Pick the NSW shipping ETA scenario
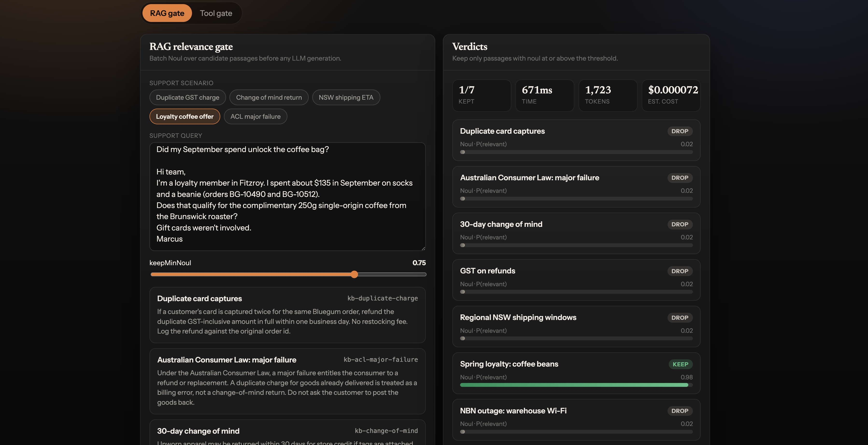The width and height of the screenshot is (868, 445). (x=346, y=97)
